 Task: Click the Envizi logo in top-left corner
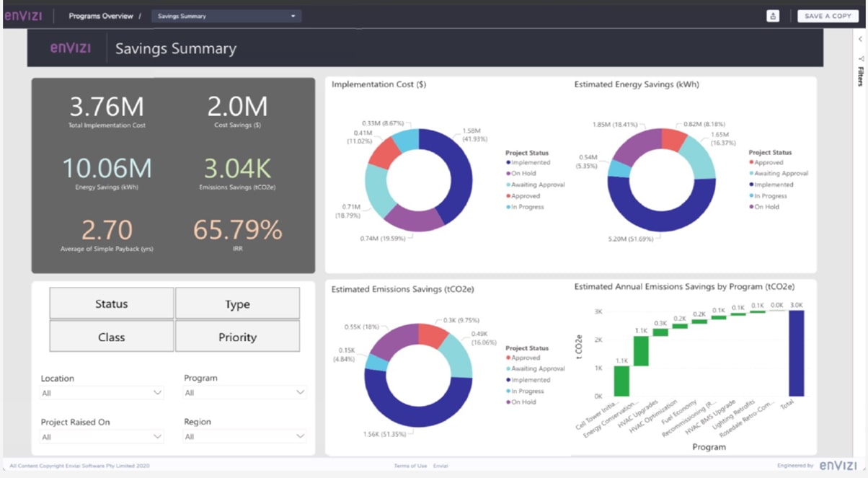pos(25,16)
